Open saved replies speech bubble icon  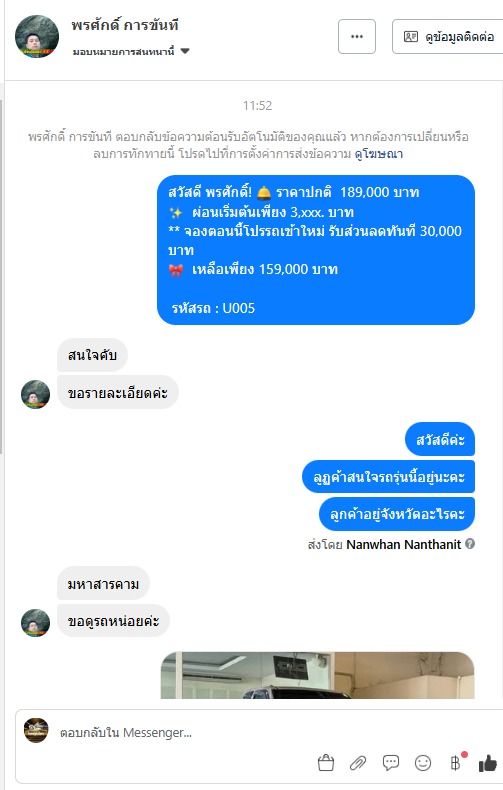391,763
